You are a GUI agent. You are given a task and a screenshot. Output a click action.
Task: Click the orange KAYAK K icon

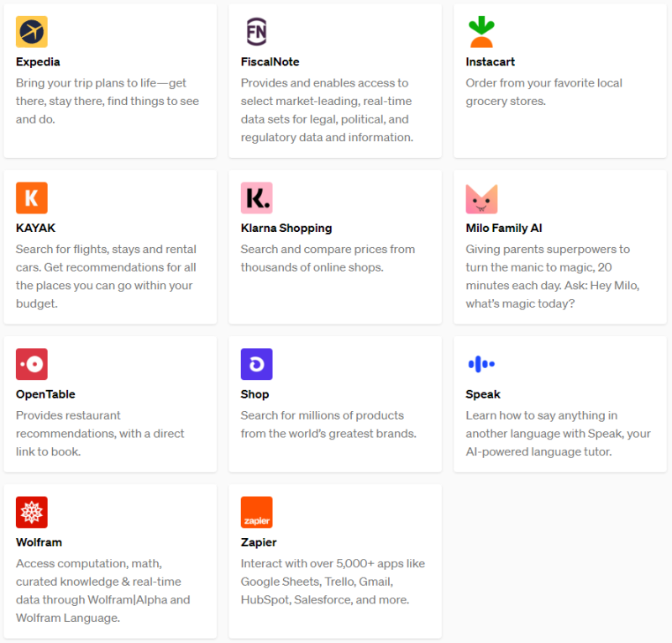click(32, 198)
